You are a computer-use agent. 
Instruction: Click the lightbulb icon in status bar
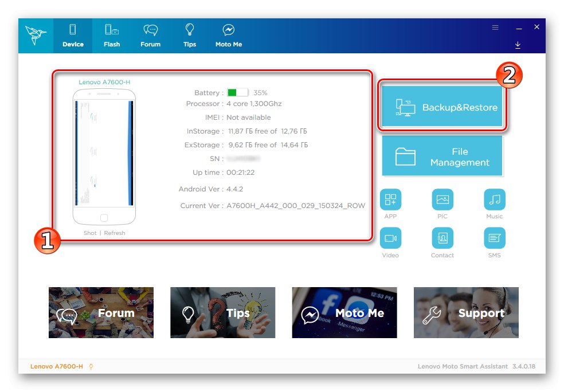[91, 366]
